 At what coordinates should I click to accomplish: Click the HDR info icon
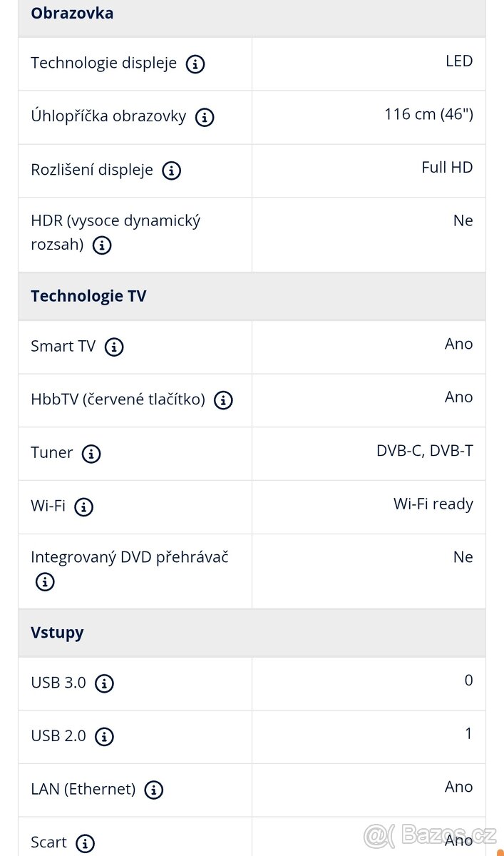(101, 245)
